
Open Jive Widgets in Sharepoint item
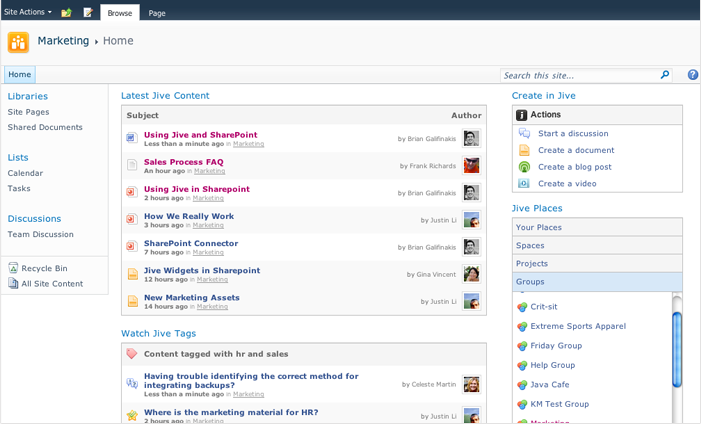click(202, 271)
